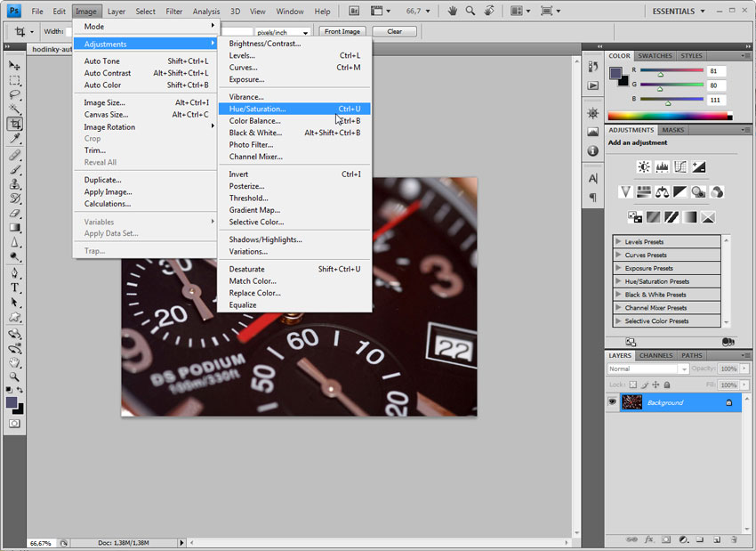Hide the Background layer with its eye icon
756x551 pixels.
tap(612, 402)
